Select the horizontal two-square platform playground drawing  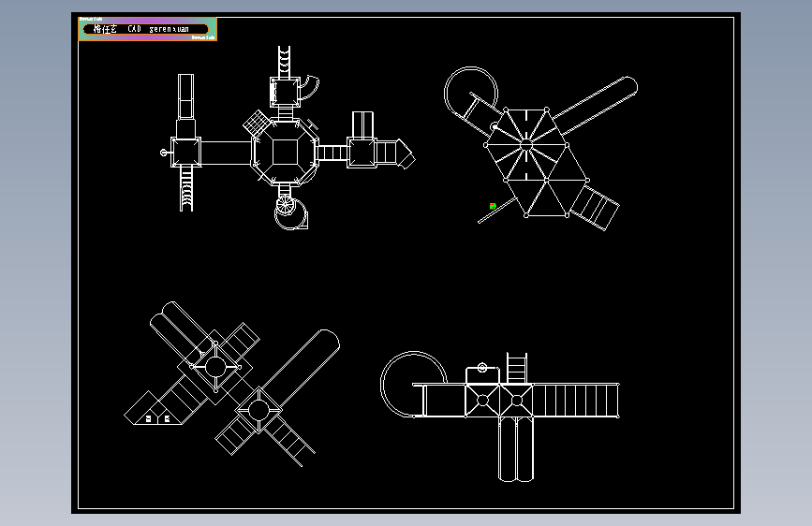click(500, 416)
